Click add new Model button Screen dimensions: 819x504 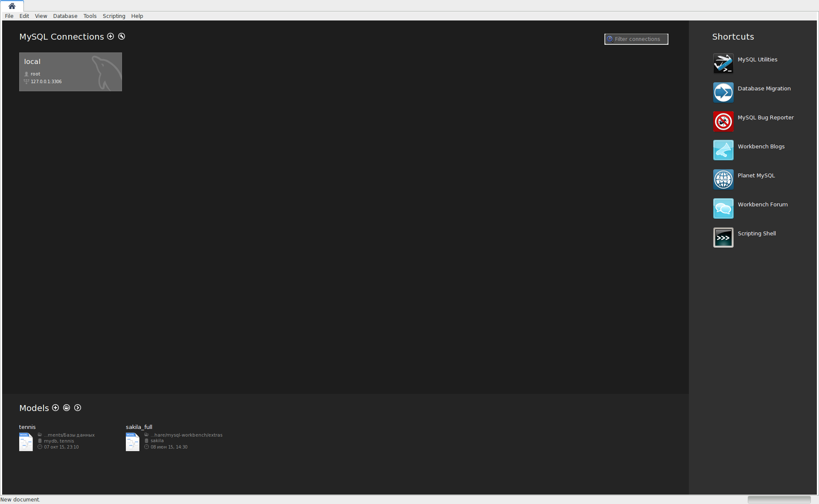pos(55,408)
